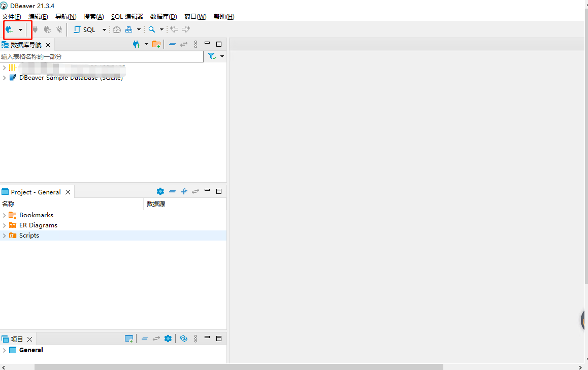This screenshot has width=588, height=370.
Task: Open the SQL 编辑器 menu
Action: tap(127, 16)
